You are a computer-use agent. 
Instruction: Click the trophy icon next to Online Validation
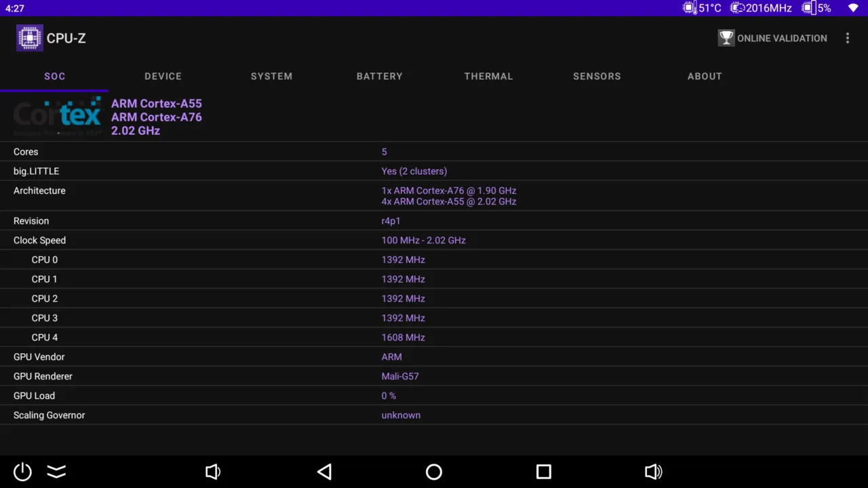726,38
